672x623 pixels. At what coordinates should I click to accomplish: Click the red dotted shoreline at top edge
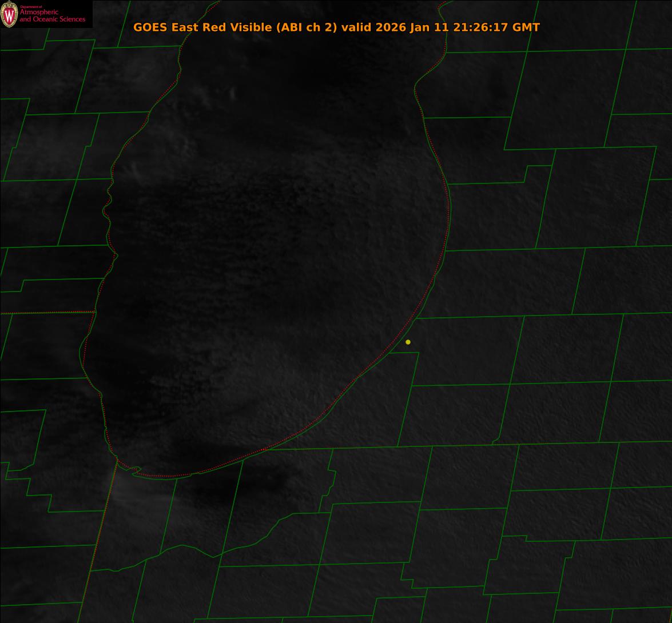coord(440,6)
